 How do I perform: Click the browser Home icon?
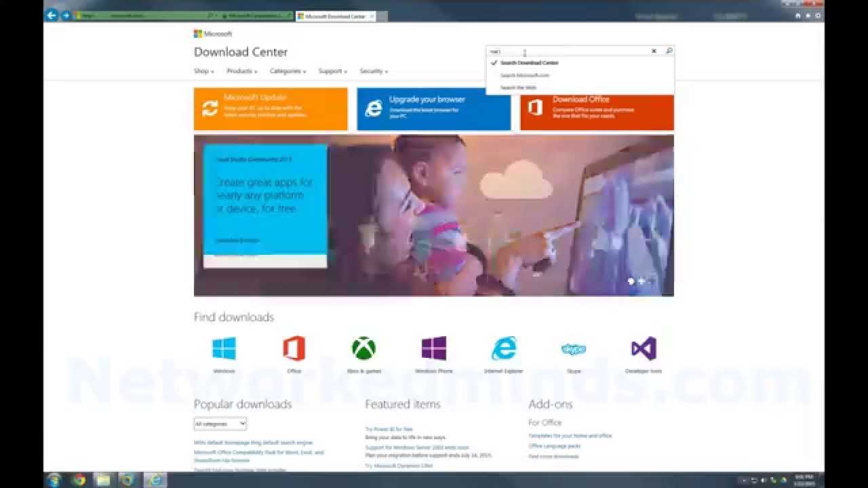tap(798, 16)
